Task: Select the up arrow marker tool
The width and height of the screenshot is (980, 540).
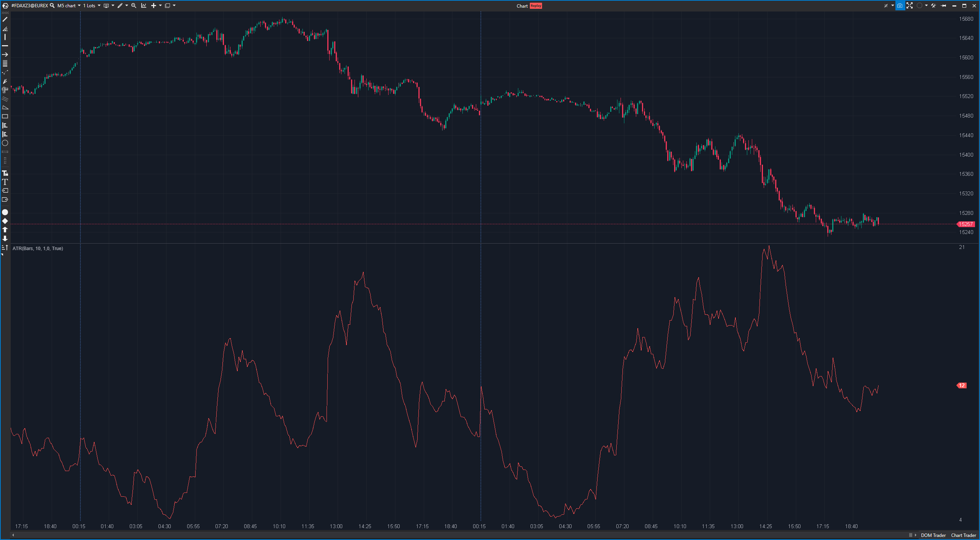Action: tap(5, 230)
